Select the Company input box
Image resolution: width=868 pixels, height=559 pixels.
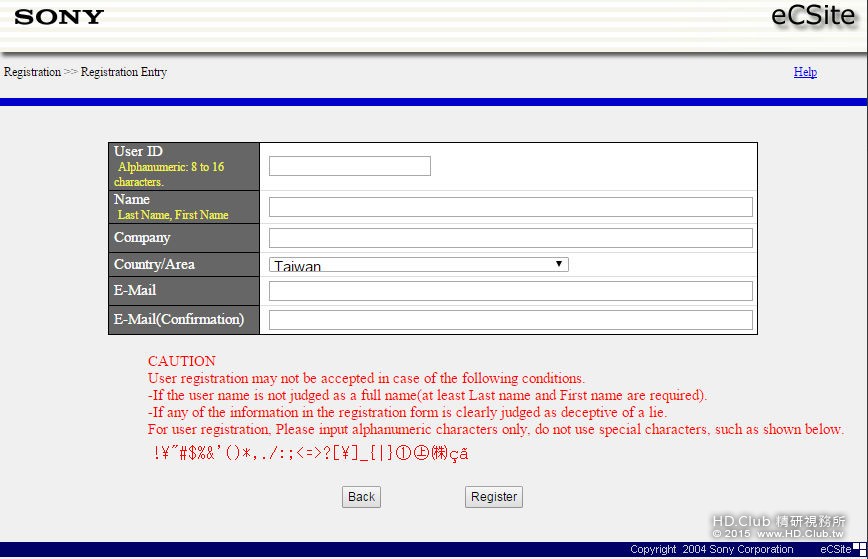click(510, 238)
